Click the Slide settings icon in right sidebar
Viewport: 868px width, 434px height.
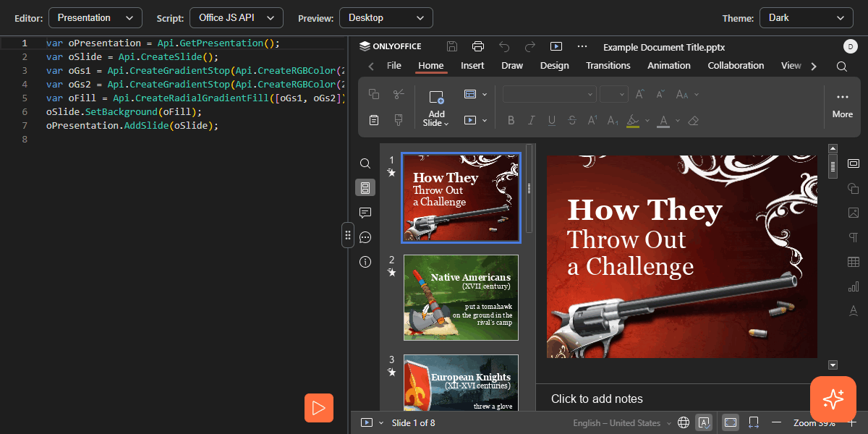(853, 163)
